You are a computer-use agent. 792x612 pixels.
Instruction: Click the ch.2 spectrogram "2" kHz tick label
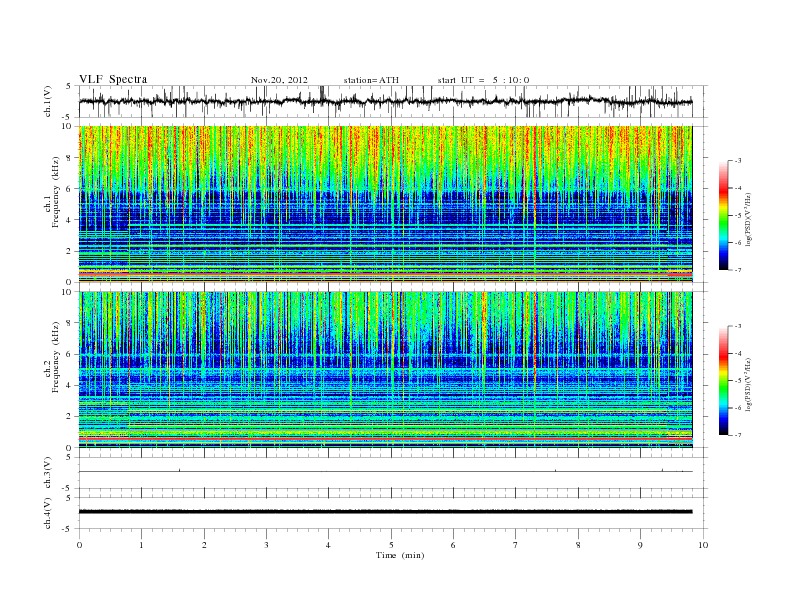(x=70, y=417)
